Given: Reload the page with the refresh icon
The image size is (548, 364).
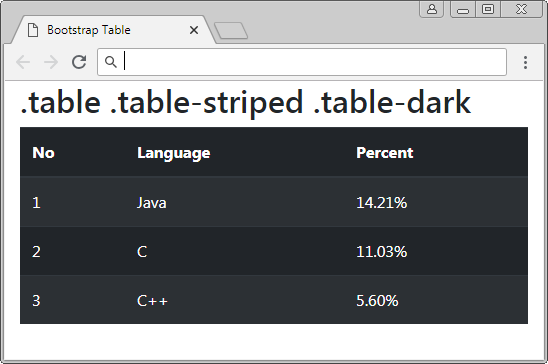Looking at the screenshot, I should click(79, 62).
